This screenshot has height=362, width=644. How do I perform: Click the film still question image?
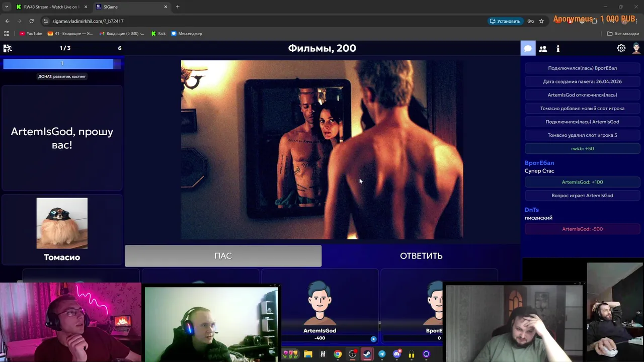tap(322, 150)
